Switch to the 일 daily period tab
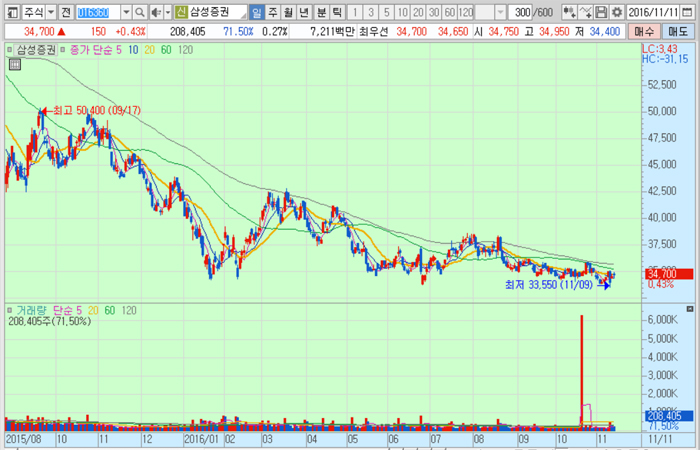 pyautogui.click(x=257, y=12)
